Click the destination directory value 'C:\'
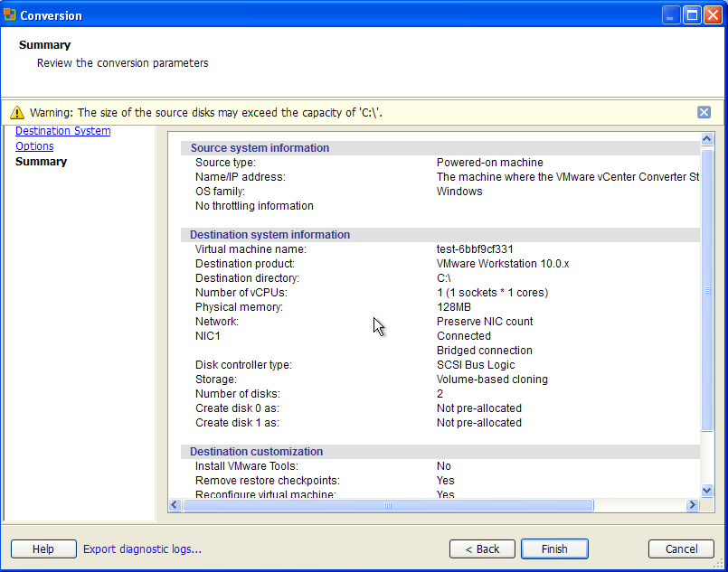Image resolution: width=728 pixels, height=572 pixels. (x=444, y=278)
